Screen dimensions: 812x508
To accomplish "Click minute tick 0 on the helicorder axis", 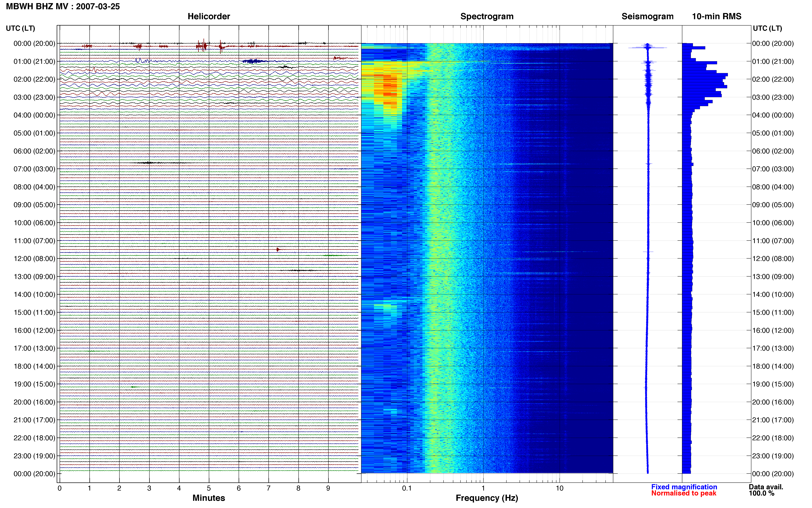I will [x=59, y=488].
